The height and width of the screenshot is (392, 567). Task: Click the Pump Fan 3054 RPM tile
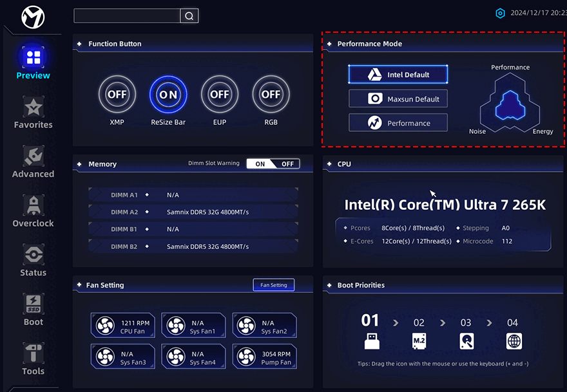(265, 356)
